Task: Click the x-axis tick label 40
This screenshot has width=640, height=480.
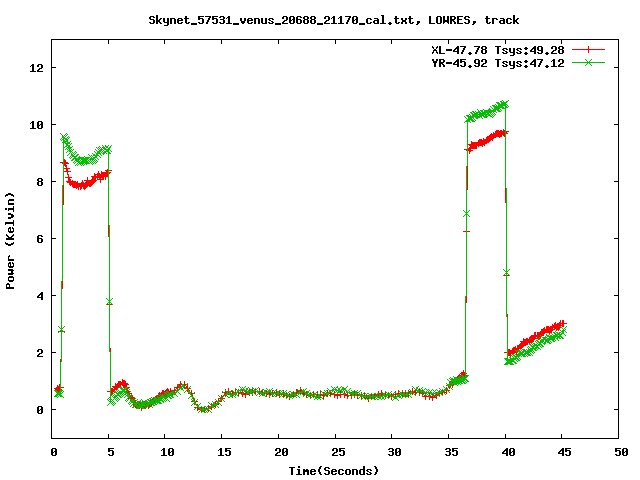Action: [x=508, y=452]
